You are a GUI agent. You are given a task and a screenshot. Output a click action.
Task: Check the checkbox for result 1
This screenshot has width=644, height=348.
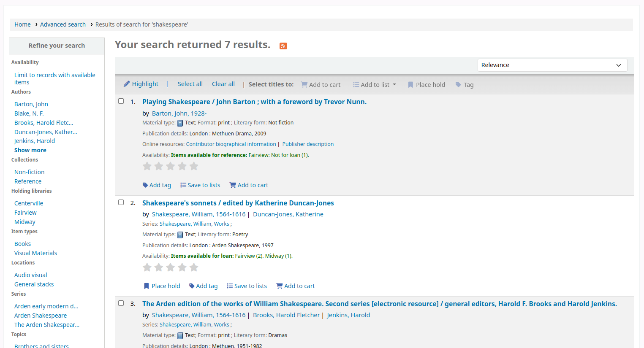coord(121,101)
